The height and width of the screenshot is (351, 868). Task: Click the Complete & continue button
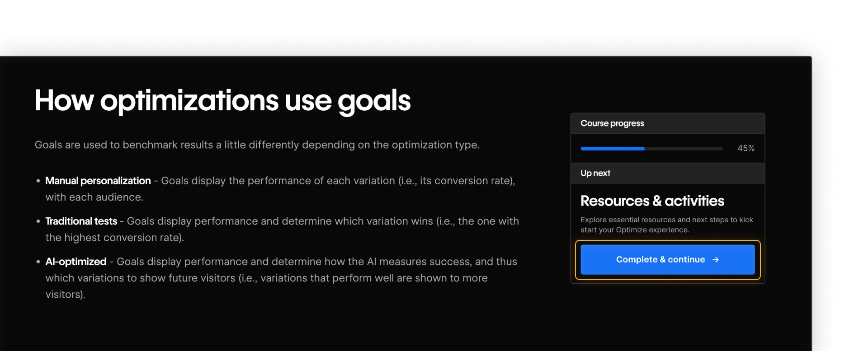coord(667,259)
